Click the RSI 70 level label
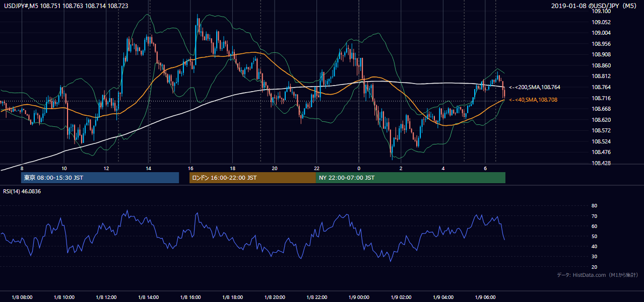Screen dimensions: 644x302 (594, 216)
